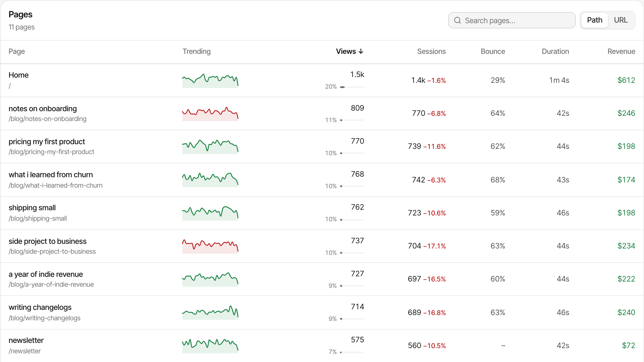644x362 pixels.
Task: Click the $72 newsletter revenue
Action: (x=629, y=345)
